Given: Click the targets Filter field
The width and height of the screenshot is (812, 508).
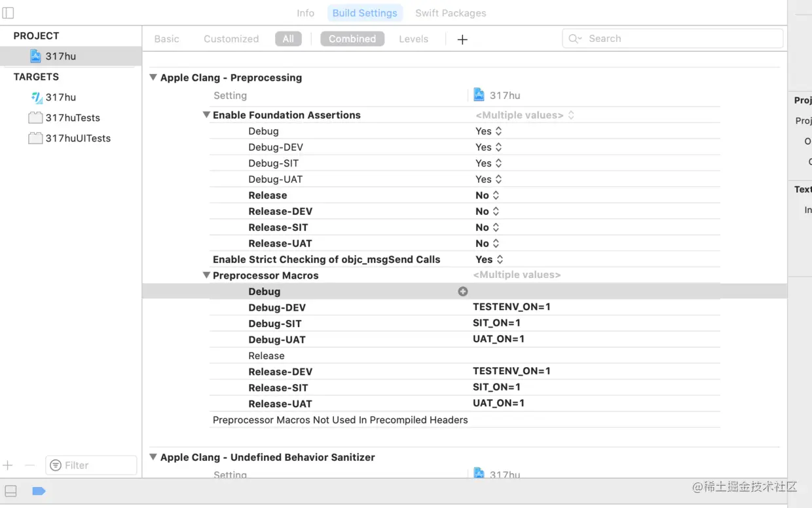Looking at the screenshot, I should pos(91,465).
